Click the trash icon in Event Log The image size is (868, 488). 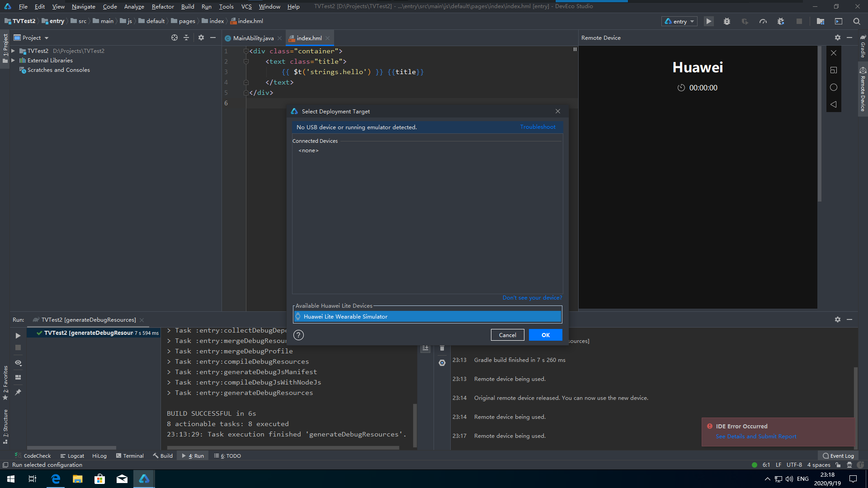pos(442,348)
